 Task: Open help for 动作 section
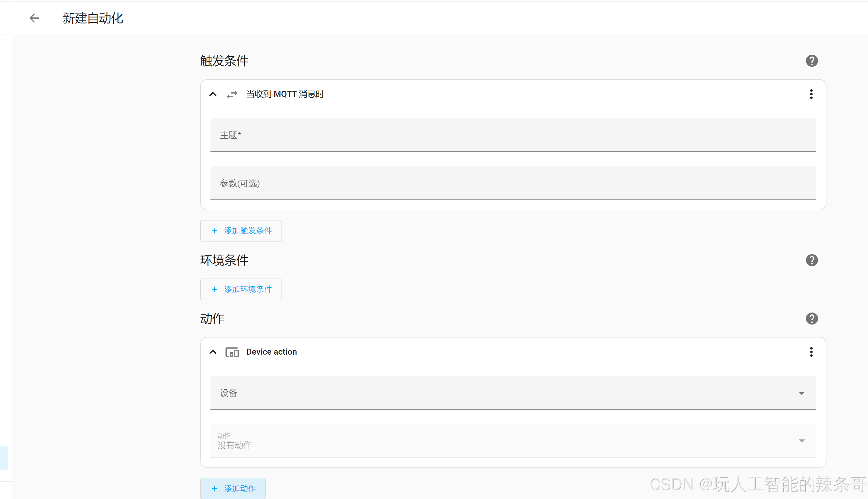(811, 319)
